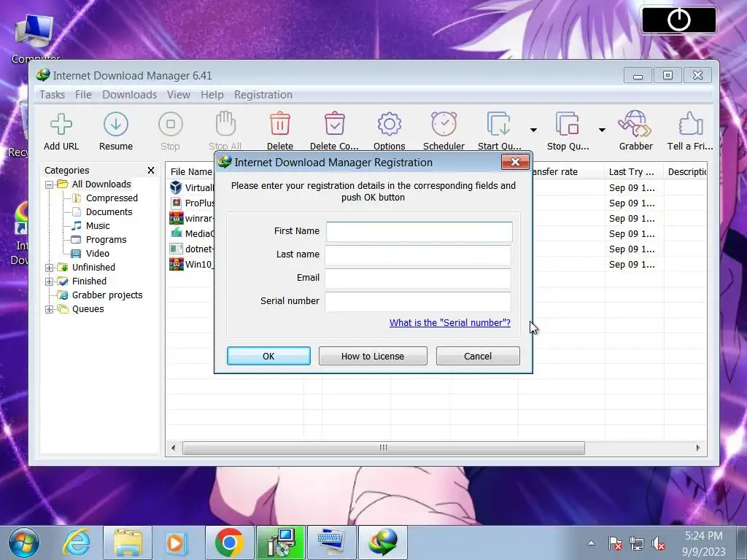747x560 pixels.
Task: Click the Description column header
Action: coord(686,172)
